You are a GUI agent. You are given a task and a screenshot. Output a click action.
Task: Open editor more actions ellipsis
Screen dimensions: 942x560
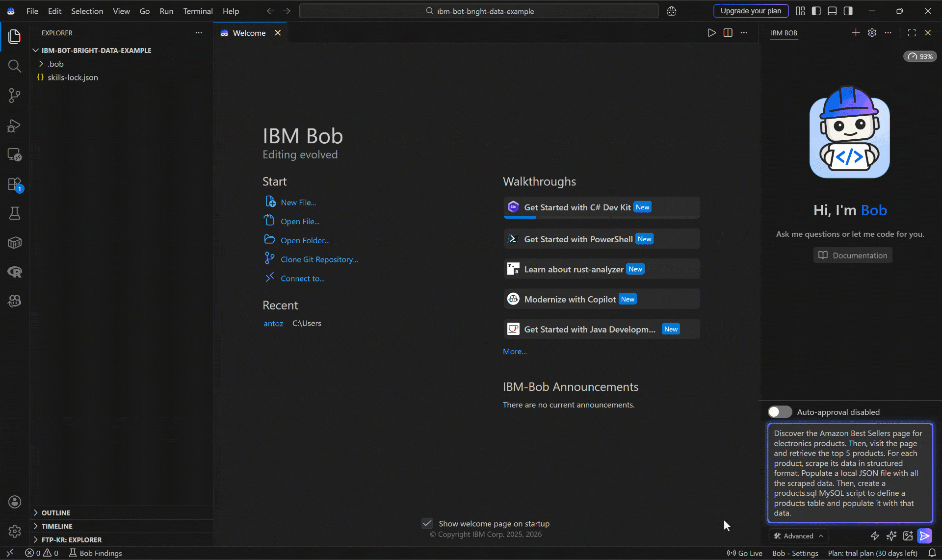[x=744, y=33]
